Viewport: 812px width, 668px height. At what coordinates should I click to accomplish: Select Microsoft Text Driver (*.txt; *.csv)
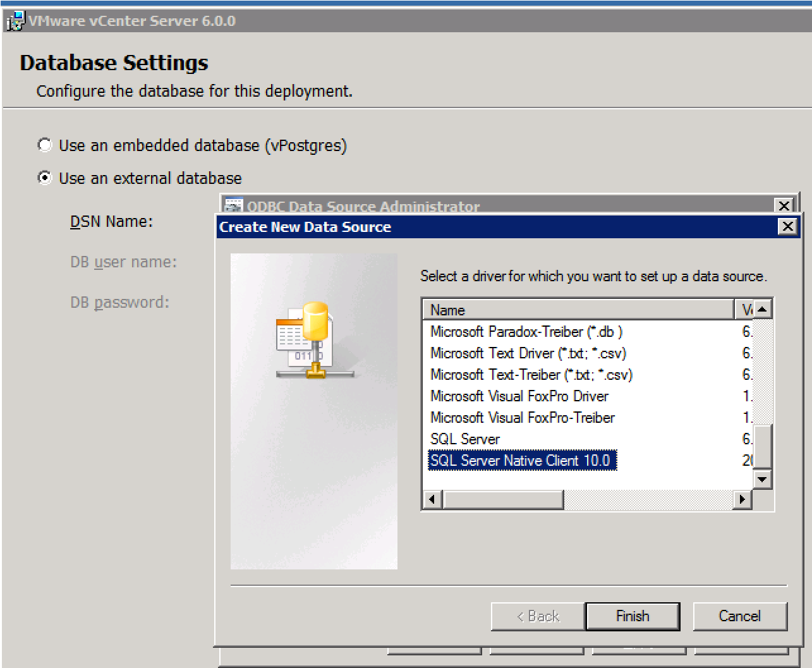click(x=528, y=353)
